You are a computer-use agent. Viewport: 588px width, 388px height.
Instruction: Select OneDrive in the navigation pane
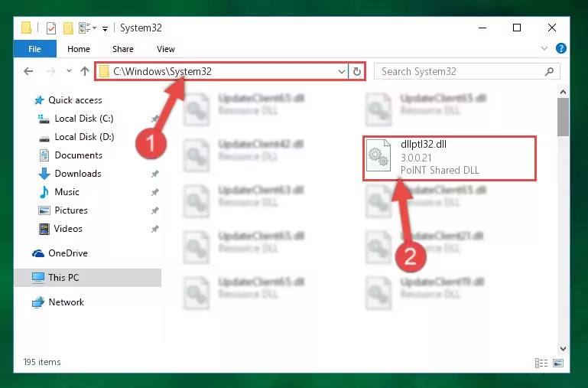(x=68, y=253)
